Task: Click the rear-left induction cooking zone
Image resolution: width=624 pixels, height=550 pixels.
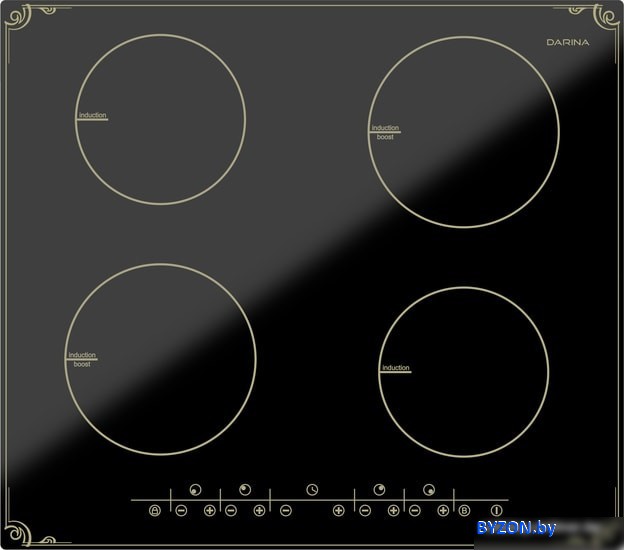Action: (x=160, y=119)
